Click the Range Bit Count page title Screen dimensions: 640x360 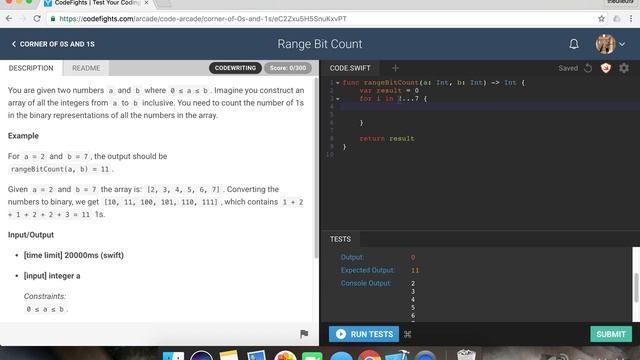pos(320,44)
